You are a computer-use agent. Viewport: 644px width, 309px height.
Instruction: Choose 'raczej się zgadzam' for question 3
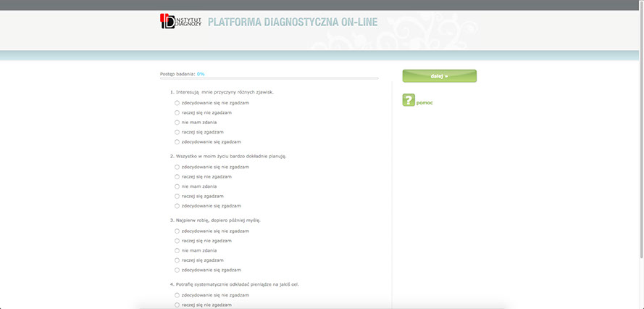point(177,260)
